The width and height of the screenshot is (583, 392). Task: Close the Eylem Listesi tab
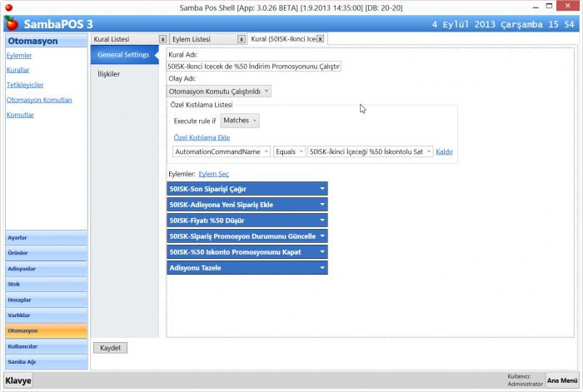241,39
